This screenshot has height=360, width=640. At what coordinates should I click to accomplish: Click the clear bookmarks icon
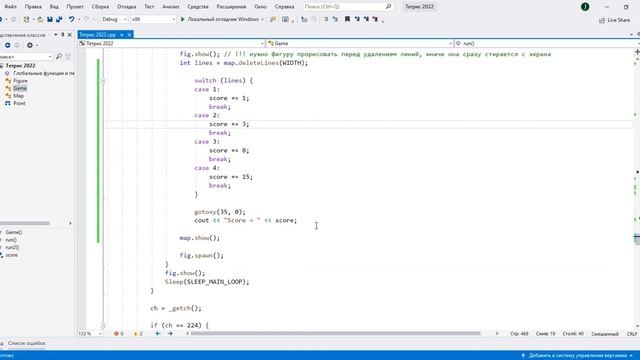375,19
